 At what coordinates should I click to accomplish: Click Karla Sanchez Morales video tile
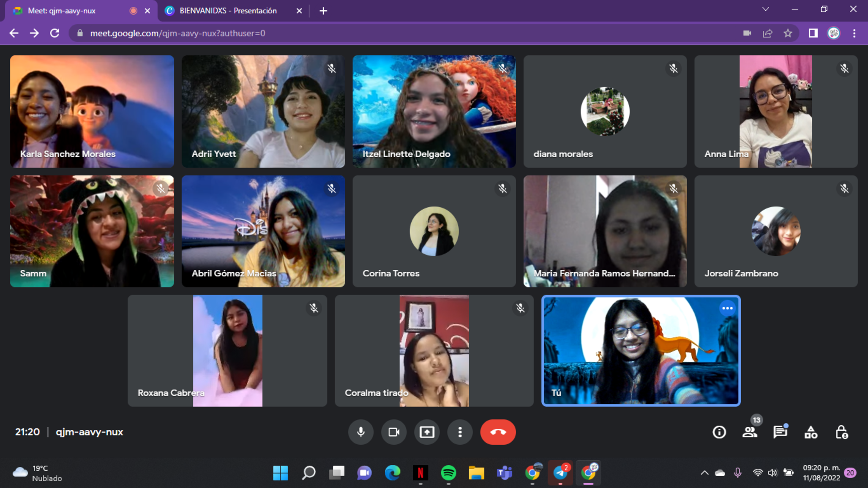tap(92, 111)
